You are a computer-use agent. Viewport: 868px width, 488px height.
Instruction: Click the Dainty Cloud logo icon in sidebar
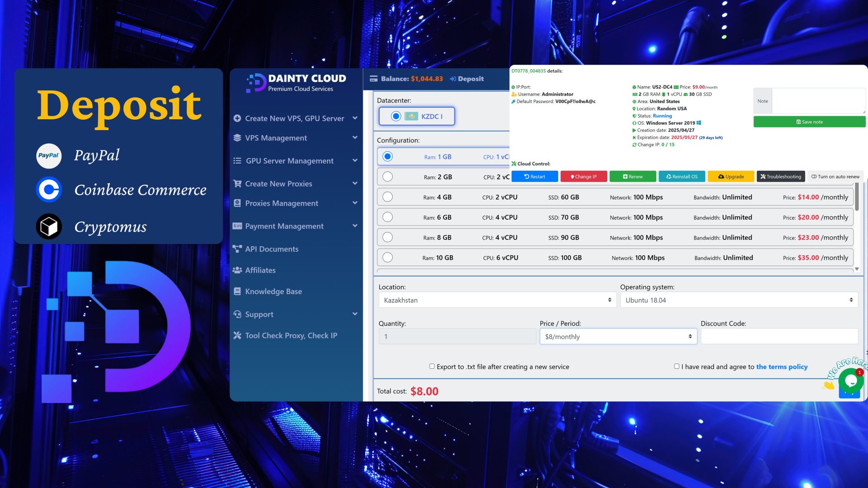256,83
